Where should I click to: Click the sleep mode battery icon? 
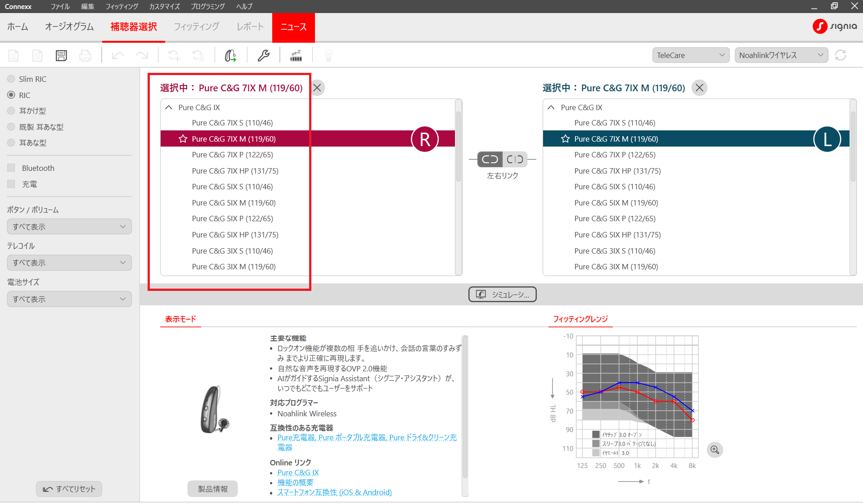[296, 55]
